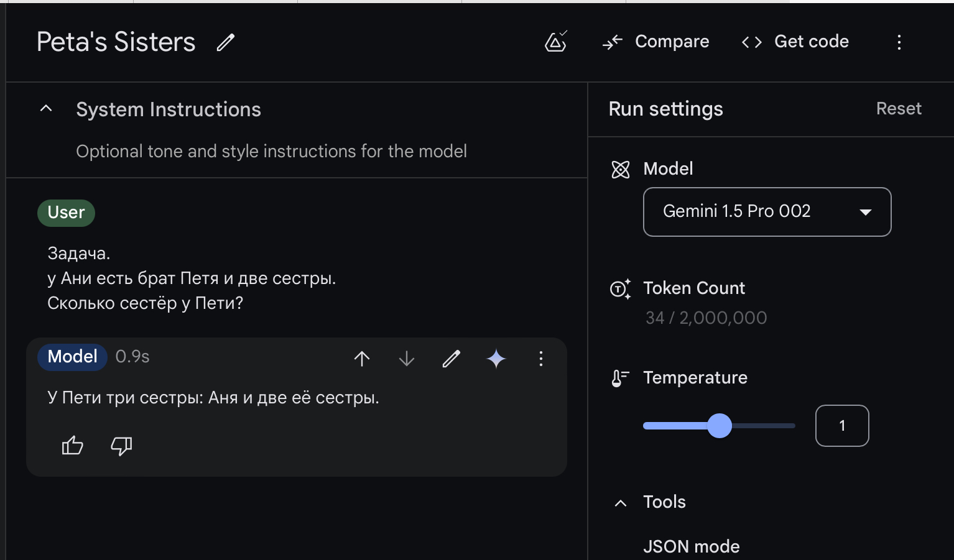The height and width of the screenshot is (560, 954).
Task: Click the save to Drive icon
Action: click(555, 42)
